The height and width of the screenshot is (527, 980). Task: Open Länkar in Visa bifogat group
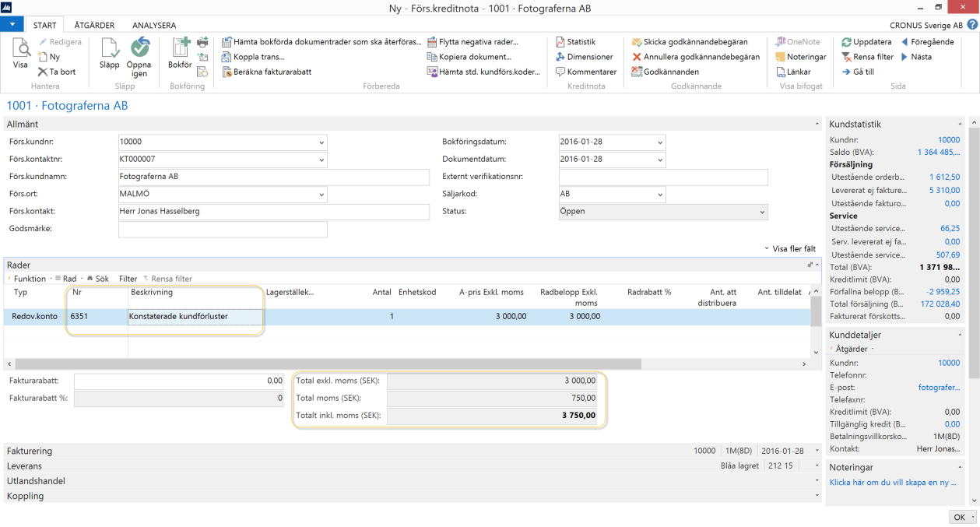(x=793, y=72)
